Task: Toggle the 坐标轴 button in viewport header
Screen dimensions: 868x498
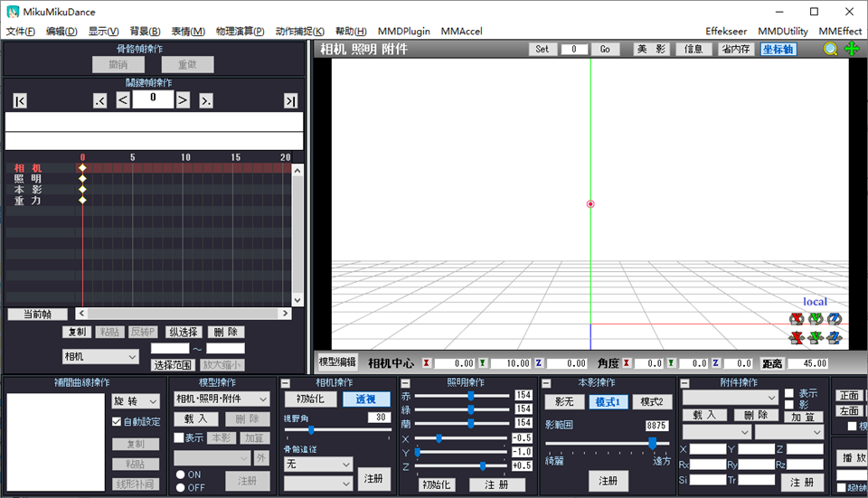Action: (x=778, y=49)
